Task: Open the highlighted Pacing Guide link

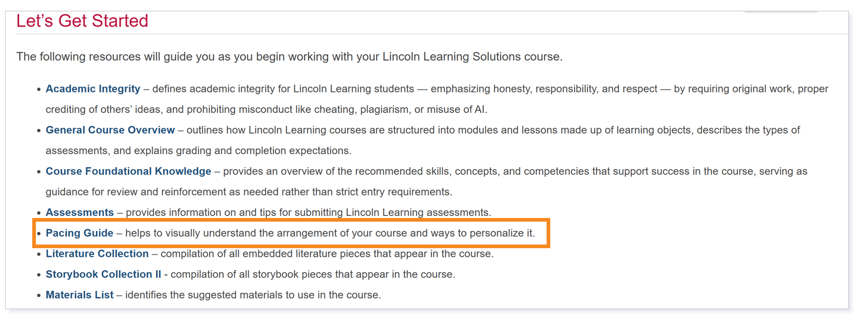Action: coord(80,233)
